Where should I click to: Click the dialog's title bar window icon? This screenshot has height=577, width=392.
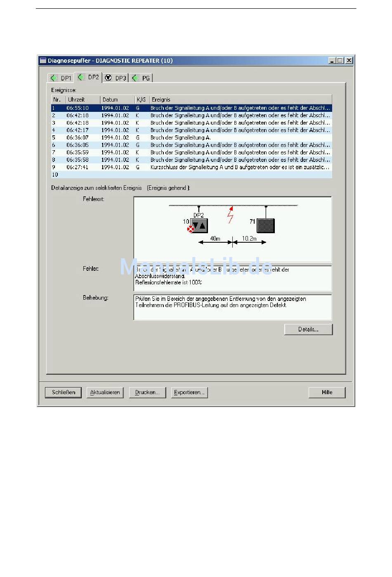tap(43, 60)
